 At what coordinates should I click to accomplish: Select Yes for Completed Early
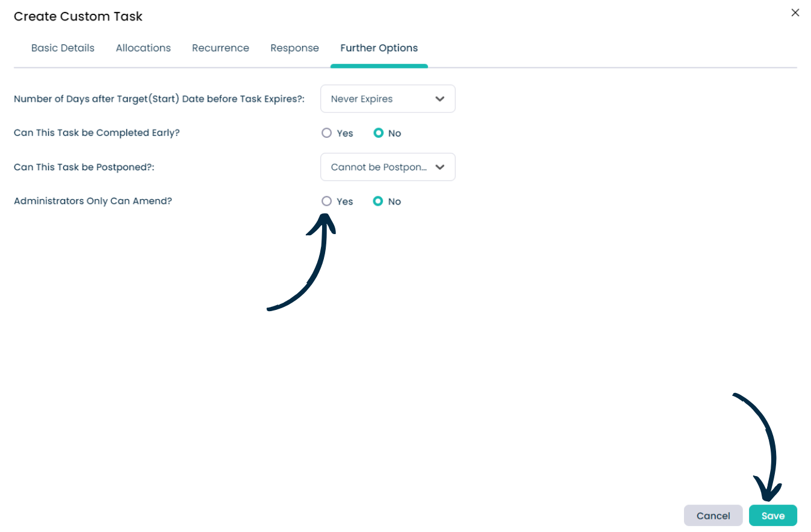point(326,133)
